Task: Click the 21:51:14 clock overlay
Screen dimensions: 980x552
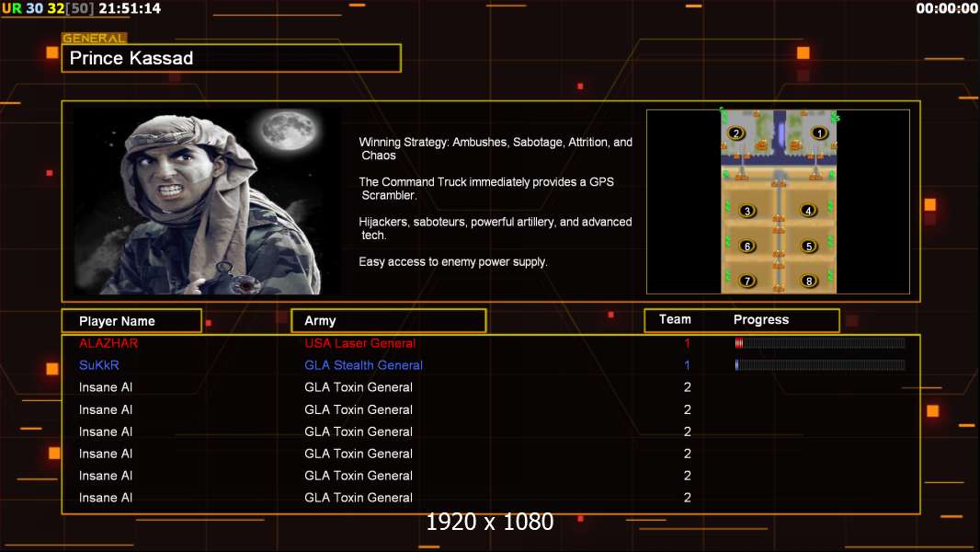Action: coord(130,8)
